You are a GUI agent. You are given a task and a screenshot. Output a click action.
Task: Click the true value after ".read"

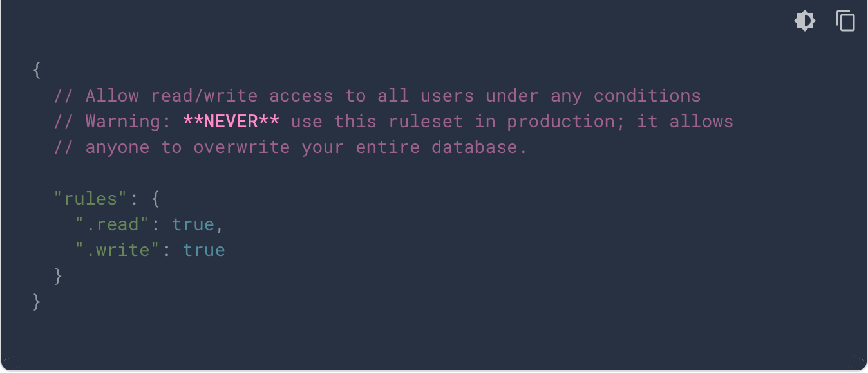(193, 224)
